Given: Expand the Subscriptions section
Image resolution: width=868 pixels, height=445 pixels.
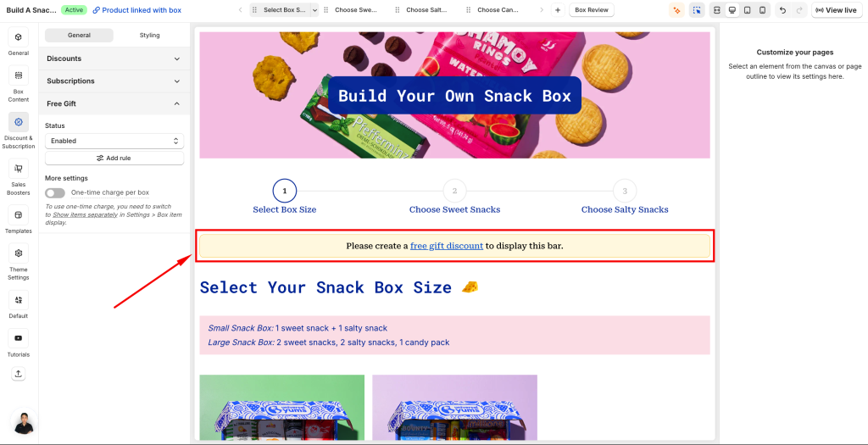Looking at the screenshot, I should click(x=114, y=81).
